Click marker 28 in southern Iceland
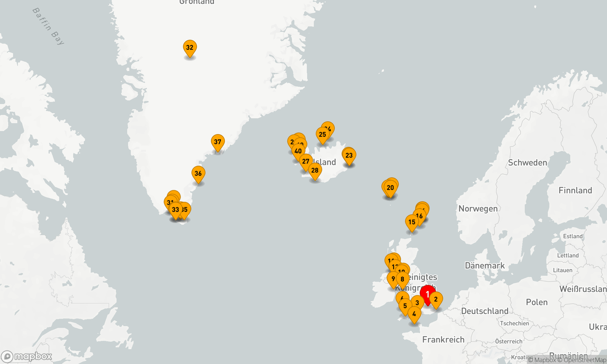This screenshot has height=364, width=607. coord(315,170)
